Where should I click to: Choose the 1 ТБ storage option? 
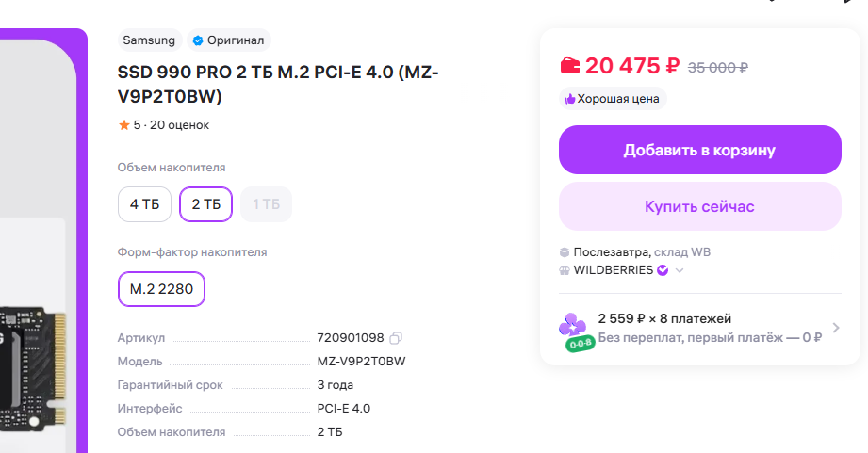click(266, 203)
